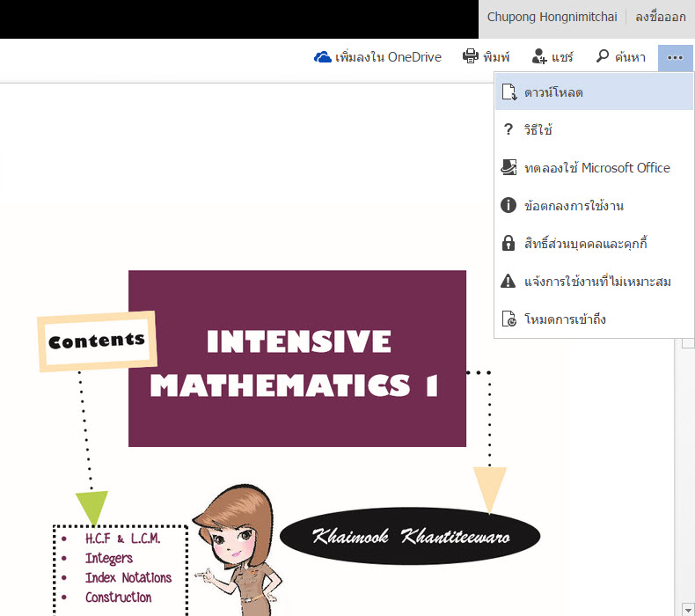Toggle the three-dots more options button
Viewport: 695px width, 616px height.
[x=675, y=58]
